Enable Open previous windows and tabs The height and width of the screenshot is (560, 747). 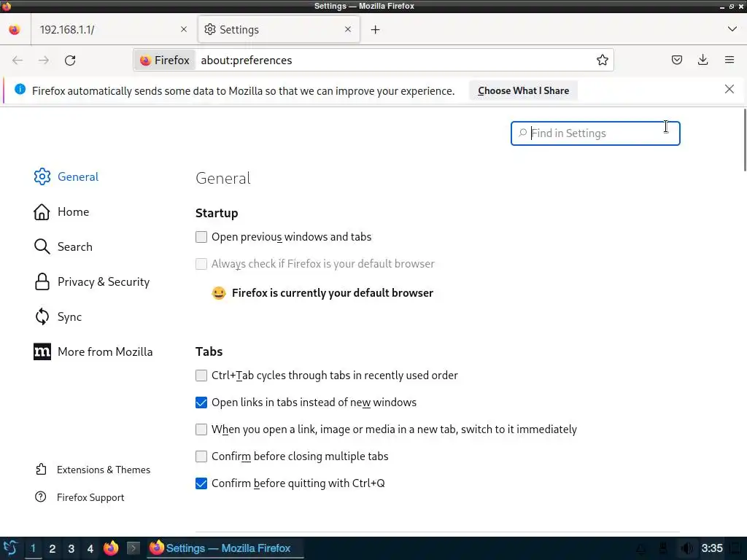click(x=201, y=237)
